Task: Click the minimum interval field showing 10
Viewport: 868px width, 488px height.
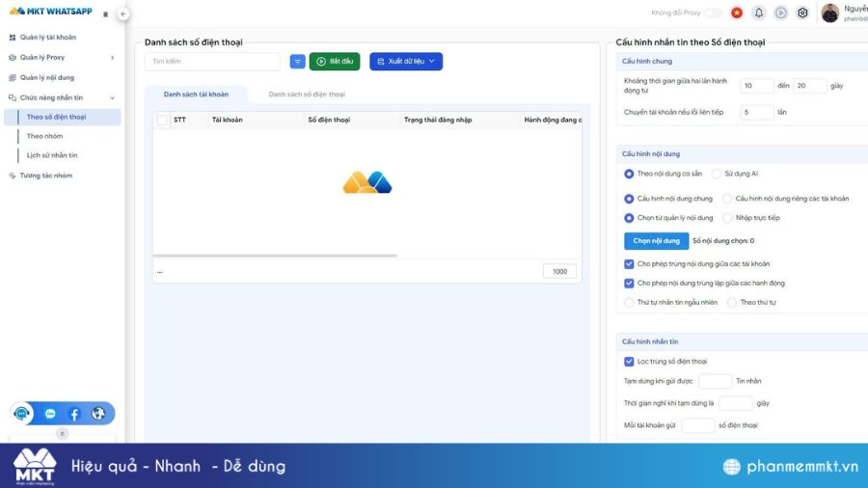Action: [757, 86]
